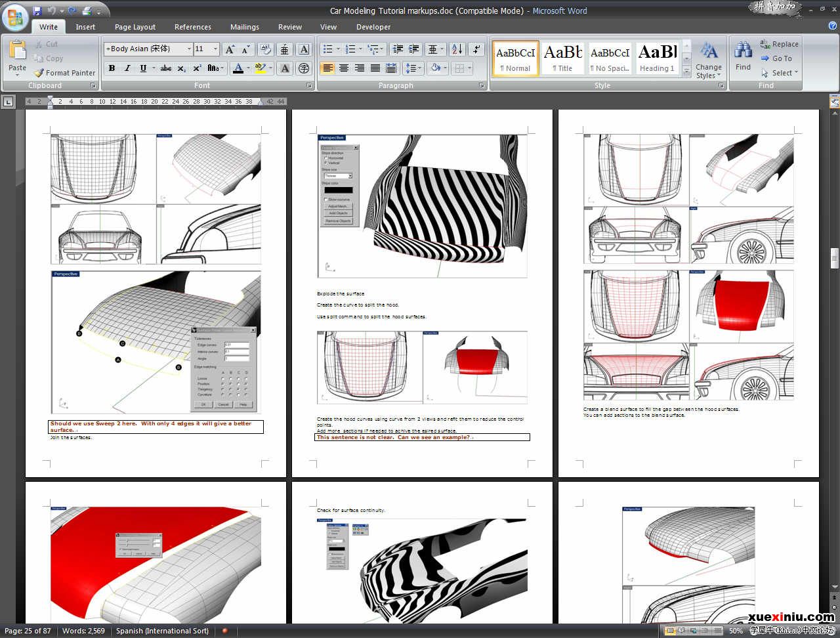Click the tab selector at ruler corner
Screen dimensions: 840x638
8,101
